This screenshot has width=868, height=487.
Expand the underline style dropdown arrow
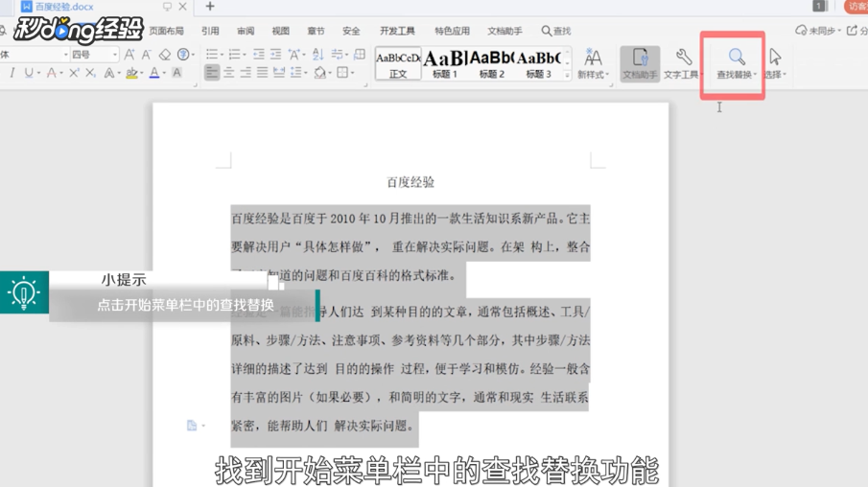coord(38,73)
